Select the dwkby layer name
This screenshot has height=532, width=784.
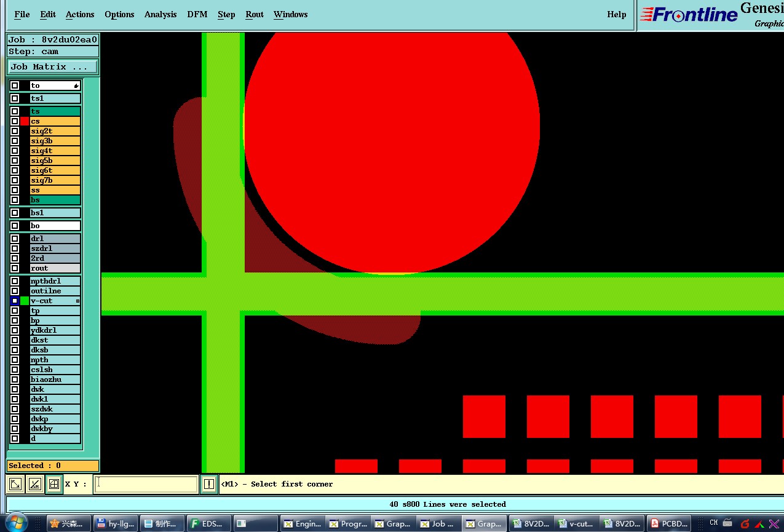[x=55, y=429]
